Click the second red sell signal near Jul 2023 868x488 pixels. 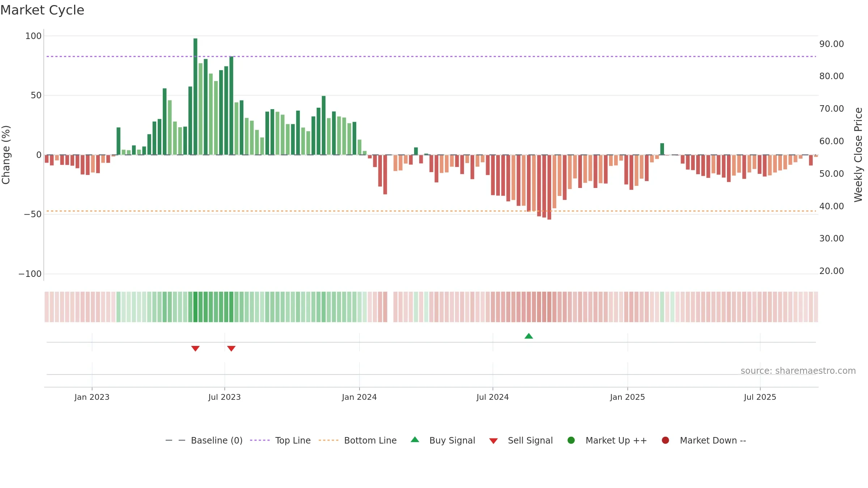pos(231,348)
